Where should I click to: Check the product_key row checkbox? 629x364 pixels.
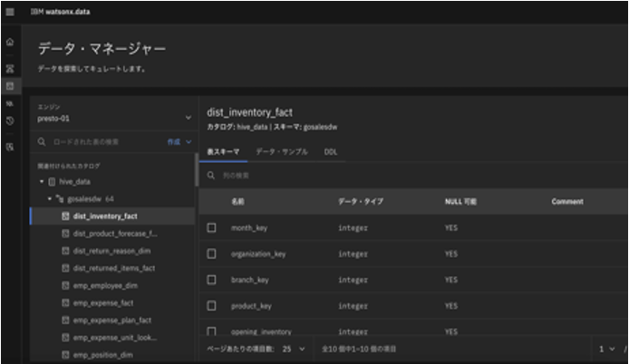pos(211,306)
